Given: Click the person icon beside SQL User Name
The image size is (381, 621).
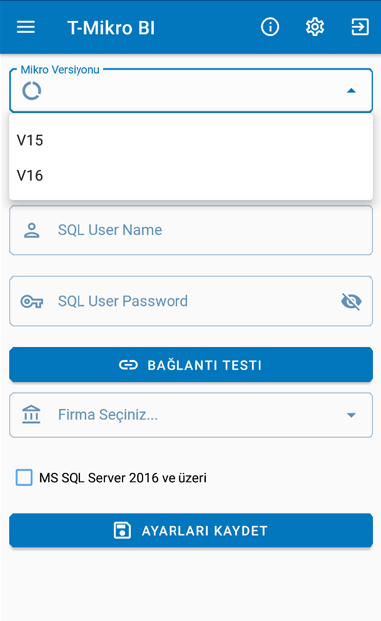Looking at the screenshot, I should 32,230.
